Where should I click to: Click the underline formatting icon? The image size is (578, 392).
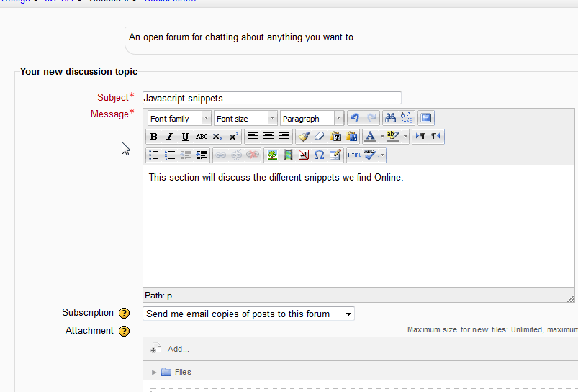[185, 137]
